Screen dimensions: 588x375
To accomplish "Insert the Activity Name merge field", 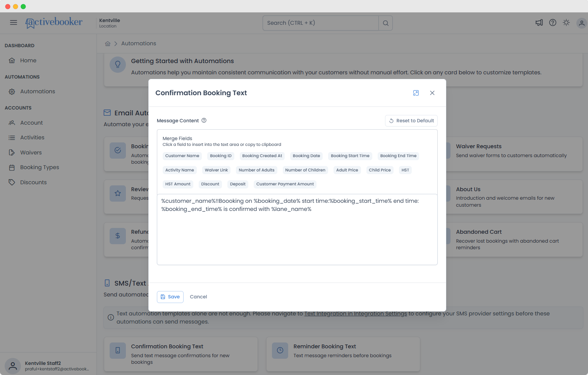I will tap(180, 170).
